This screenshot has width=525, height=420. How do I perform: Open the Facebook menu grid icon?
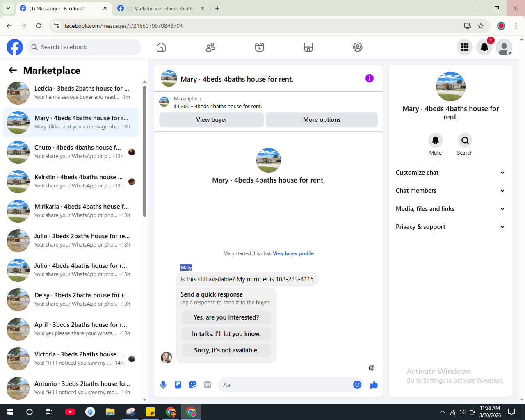pyautogui.click(x=465, y=47)
